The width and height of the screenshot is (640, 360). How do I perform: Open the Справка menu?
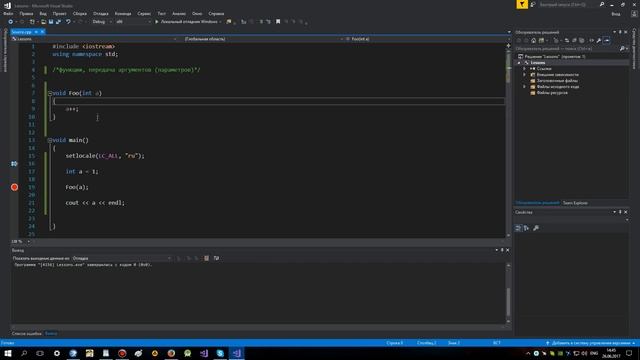[216, 13]
